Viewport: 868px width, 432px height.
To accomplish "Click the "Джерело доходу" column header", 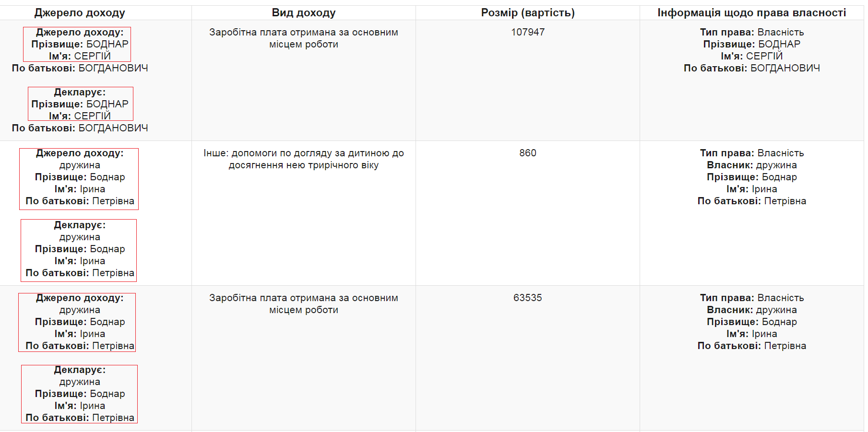I will 80,13.
